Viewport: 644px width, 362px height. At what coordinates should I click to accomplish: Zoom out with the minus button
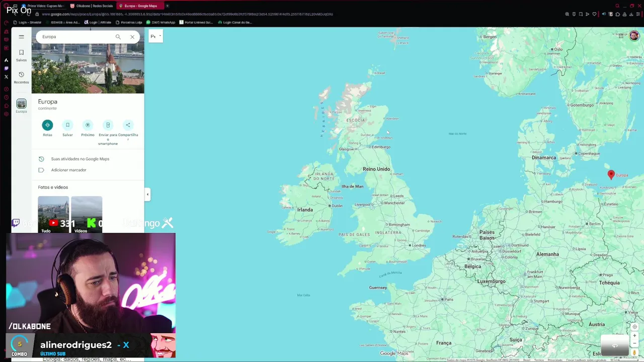634,344
